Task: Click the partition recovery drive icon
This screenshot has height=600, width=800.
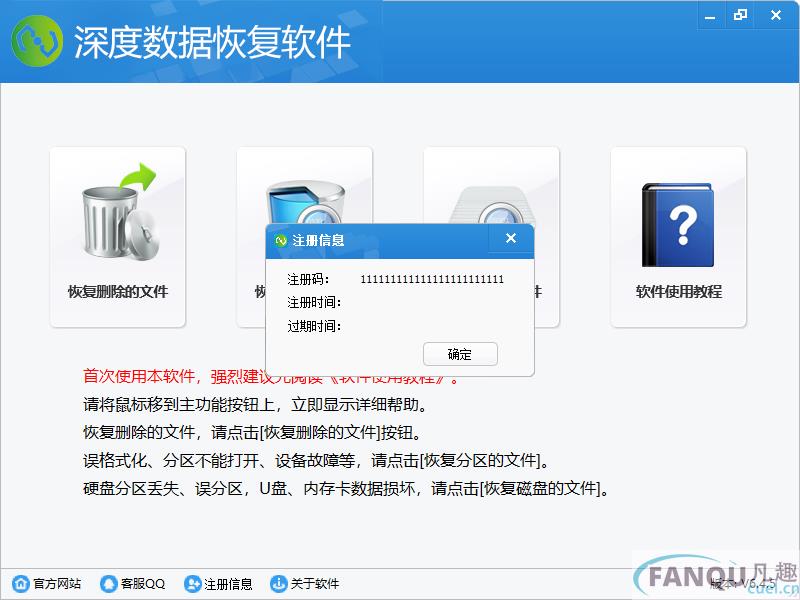Action: tap(306, 202)
